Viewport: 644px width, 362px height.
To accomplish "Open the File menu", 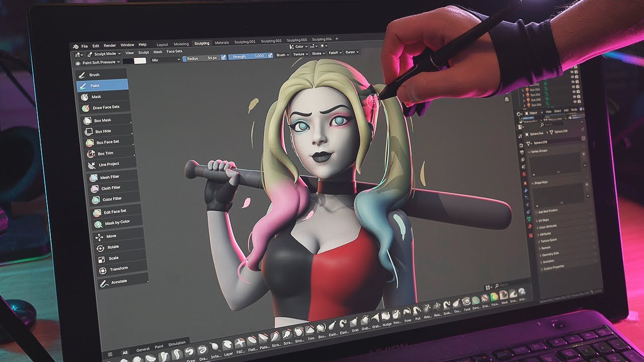I will 84,46.
